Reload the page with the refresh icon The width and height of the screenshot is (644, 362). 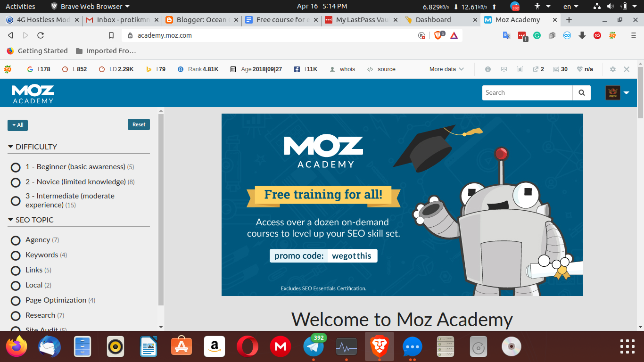41,35
